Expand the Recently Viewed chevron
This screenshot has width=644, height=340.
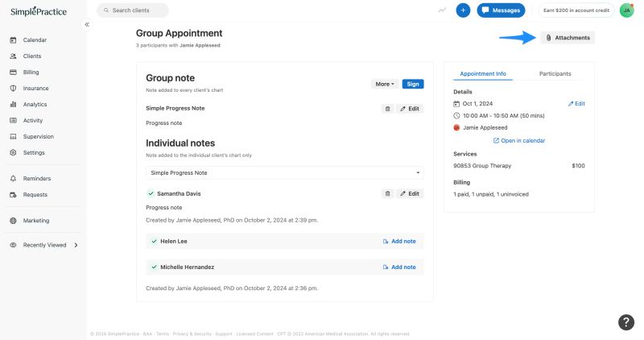click(76, 245)
